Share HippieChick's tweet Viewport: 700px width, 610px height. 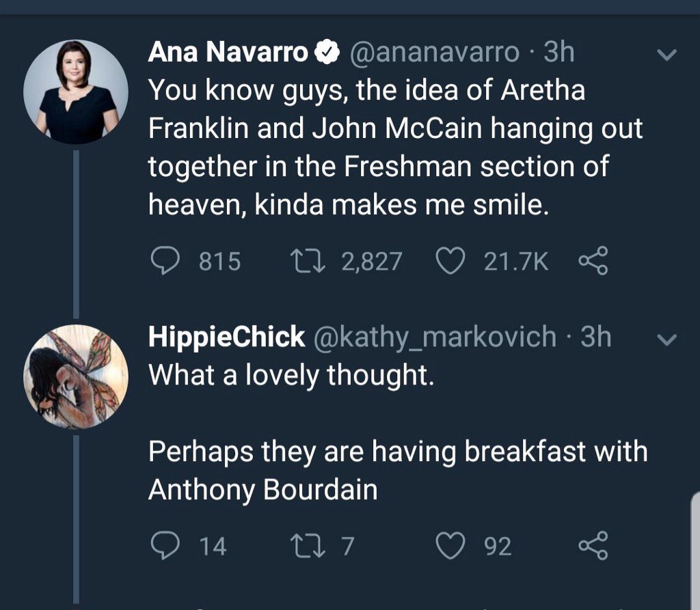click(x=591, y=545)
